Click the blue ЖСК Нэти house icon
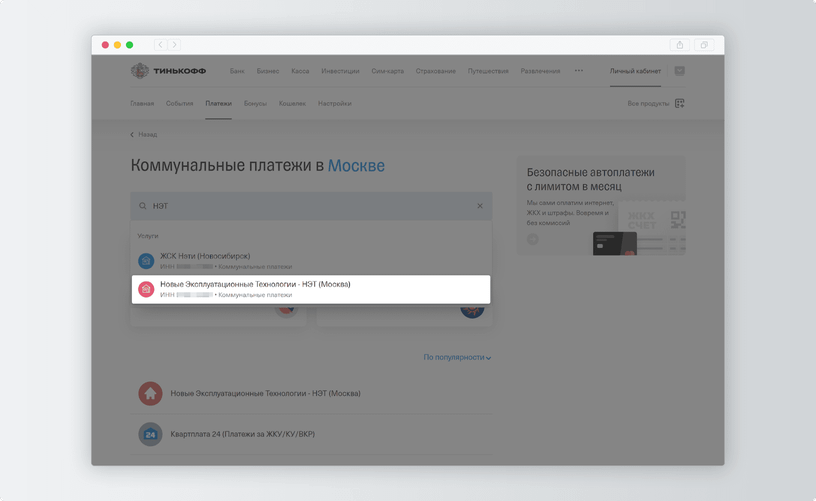This screenshot has width=816, height=501. [146, 261]
